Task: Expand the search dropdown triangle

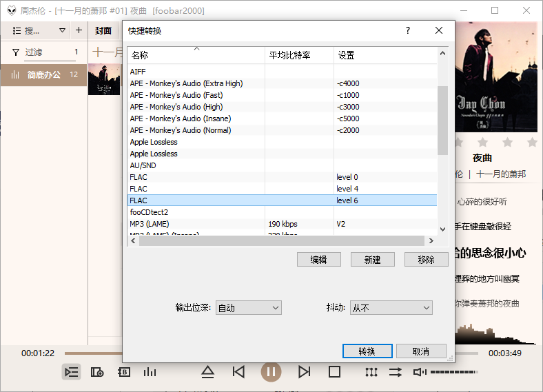Action: pyautogui.click(x=62, y=30)
